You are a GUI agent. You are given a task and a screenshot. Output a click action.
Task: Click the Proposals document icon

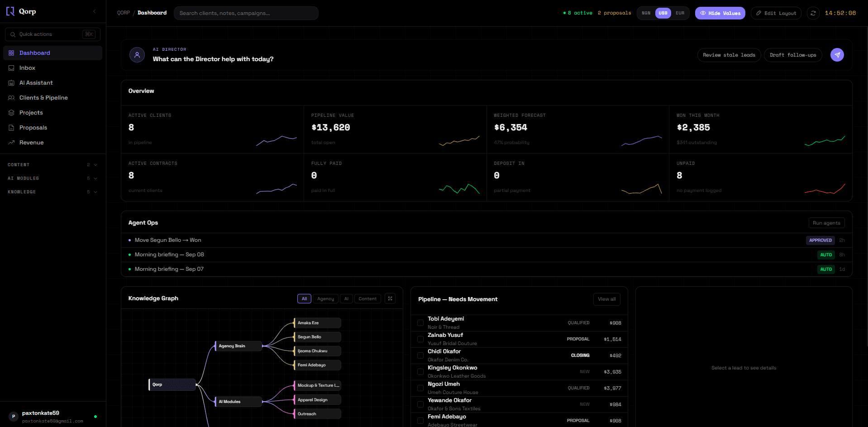(x=11, y=128)
